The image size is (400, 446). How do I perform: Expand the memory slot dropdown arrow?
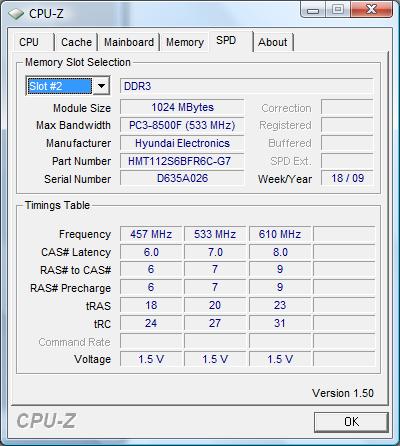[101, 86]
